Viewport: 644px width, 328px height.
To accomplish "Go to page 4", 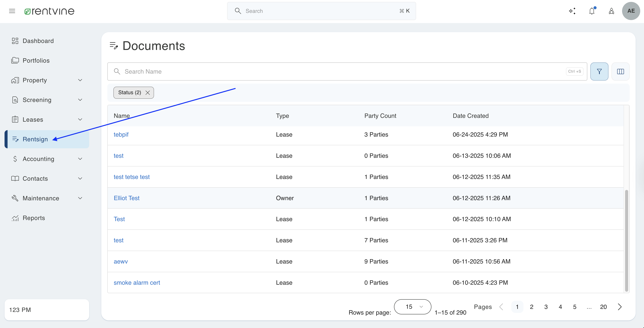I will tap(560, 307).
